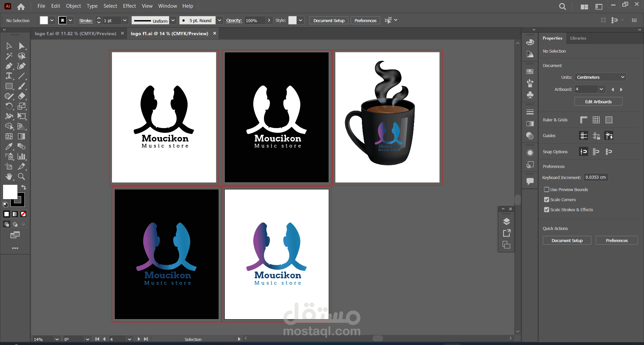Uncheck Scale Corners option
The image size is (644, 345).
pos(547,200)
